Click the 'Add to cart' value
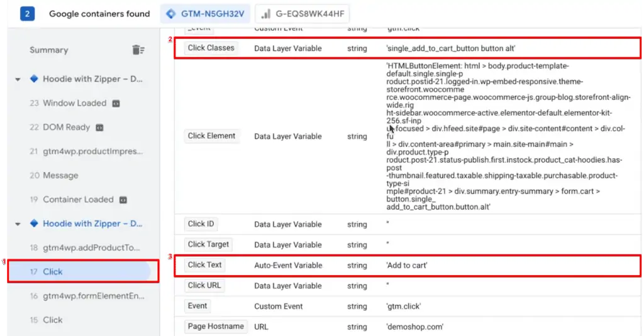The image size is (644, 336). [x=407, y=266]
